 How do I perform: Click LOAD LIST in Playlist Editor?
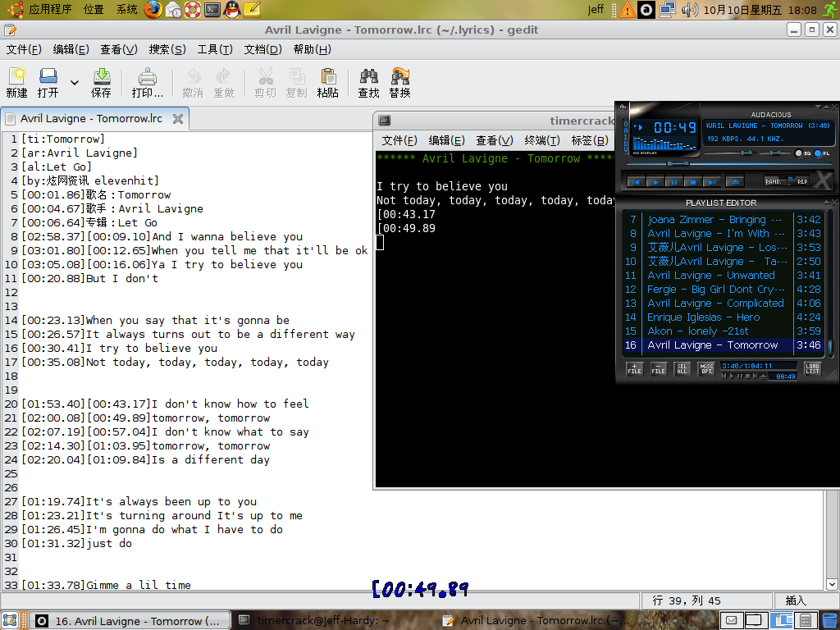pos(812,368)
